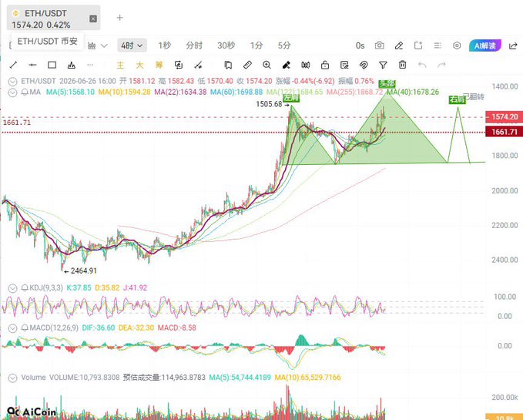Image resolution: width=523 pixels, height=420 pixels.
Task: Click the AI解读 button
Action: (x=485, y=45)
